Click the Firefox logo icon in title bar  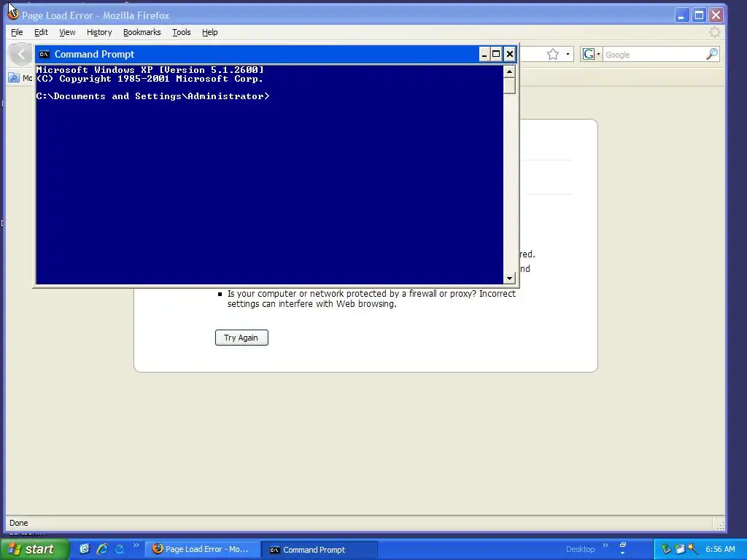(13, 15)
